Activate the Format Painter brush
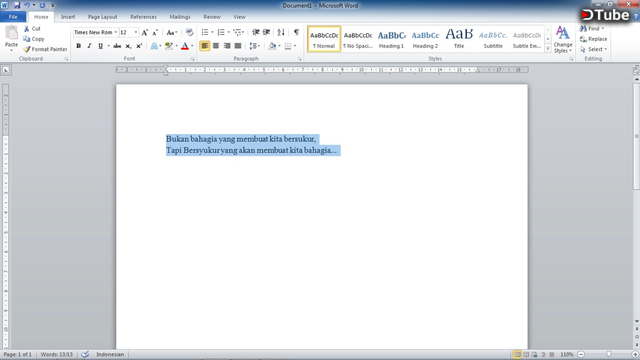This screenshot has width=640, height=360. click(x=27, y=49)
